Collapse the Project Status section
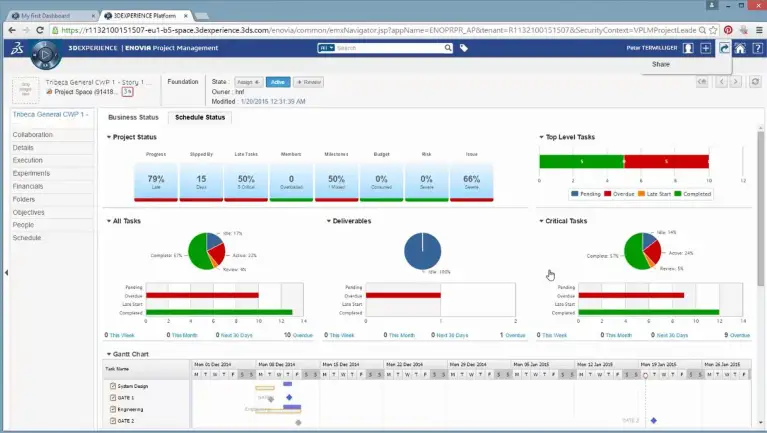The image size is (767, 433). (109, 137)
